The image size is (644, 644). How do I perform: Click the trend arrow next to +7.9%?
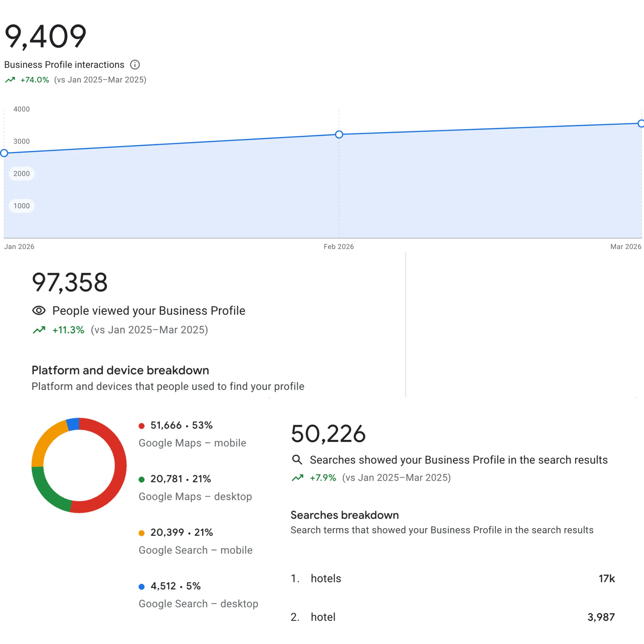298,477
